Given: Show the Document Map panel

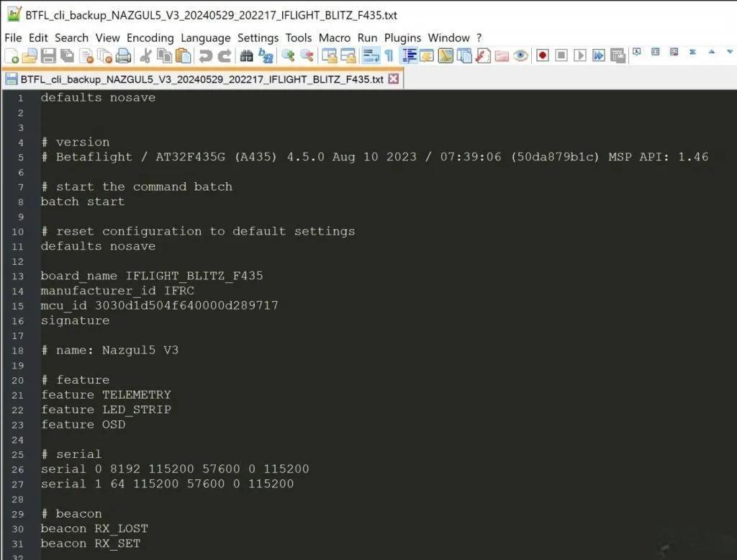Looking at the screenshot, I should coord(446,56).
